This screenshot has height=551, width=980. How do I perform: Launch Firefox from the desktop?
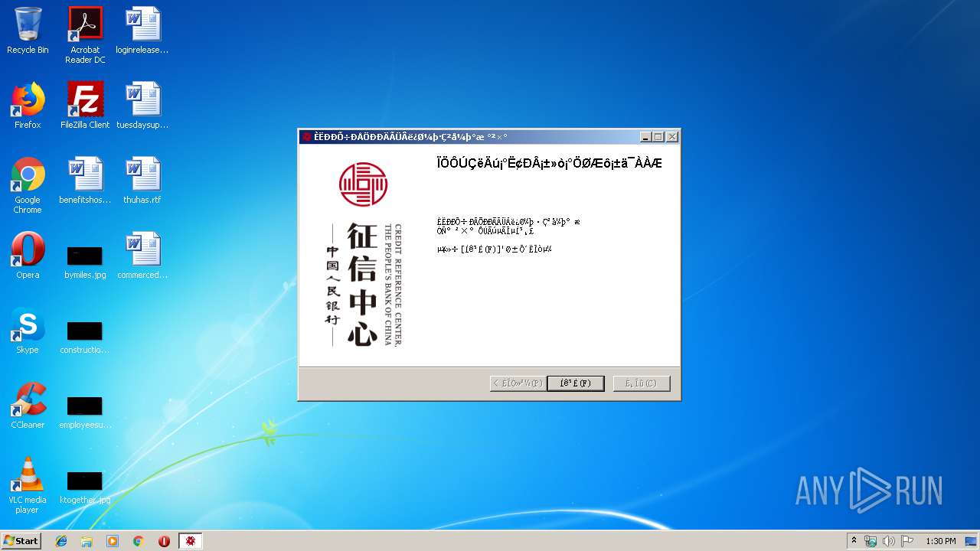coord(28,106)
